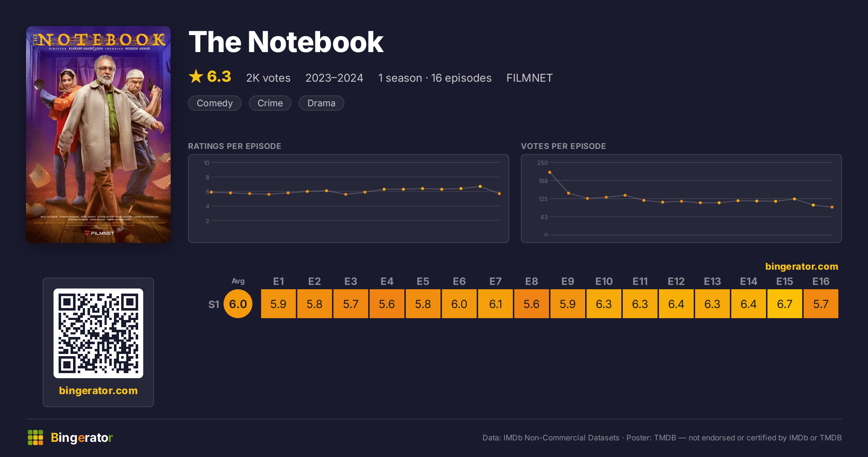Select the E7 rating cell 6.1
868x457 pixels.
(x=495, y=304)
